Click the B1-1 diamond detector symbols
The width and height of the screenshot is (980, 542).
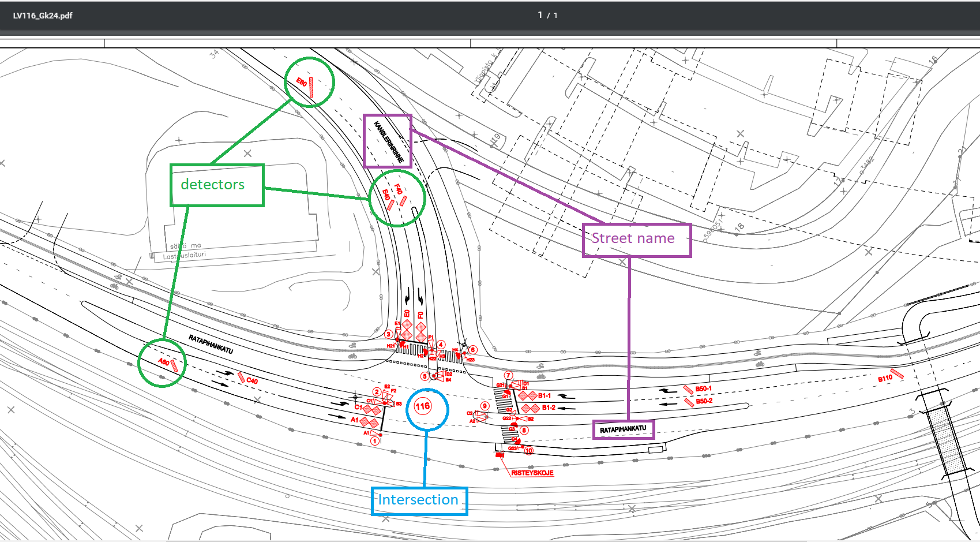coord(527,396)
